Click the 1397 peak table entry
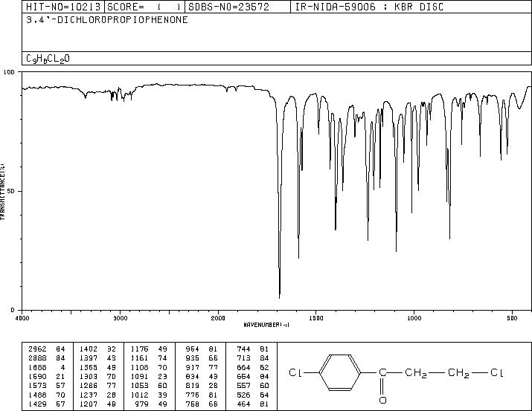Screen dimensions: 532x411 pyautogui.click(x=97, y=358)
